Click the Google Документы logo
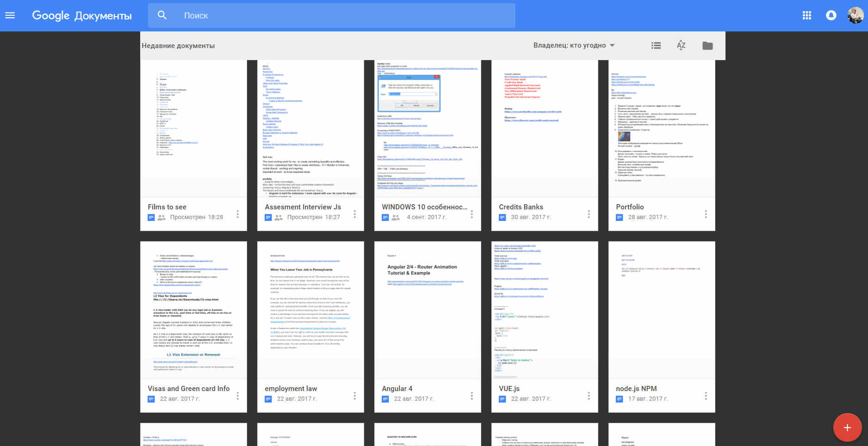The height and width of the screenshot is (446, 868). (82, 15)
